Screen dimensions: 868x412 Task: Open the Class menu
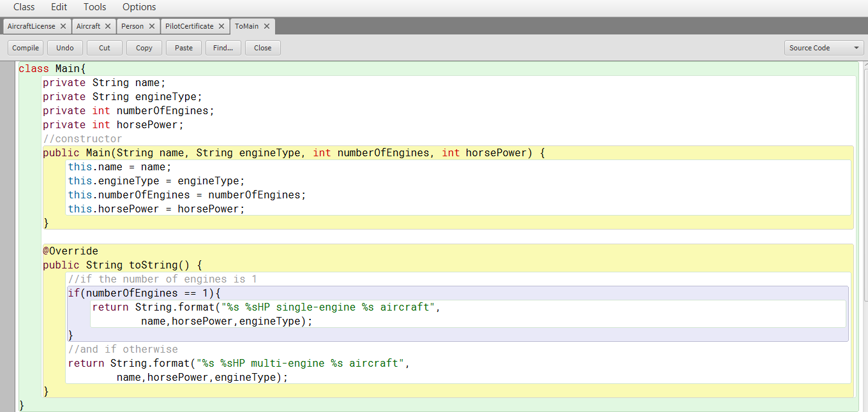click(x=24, y=7)
